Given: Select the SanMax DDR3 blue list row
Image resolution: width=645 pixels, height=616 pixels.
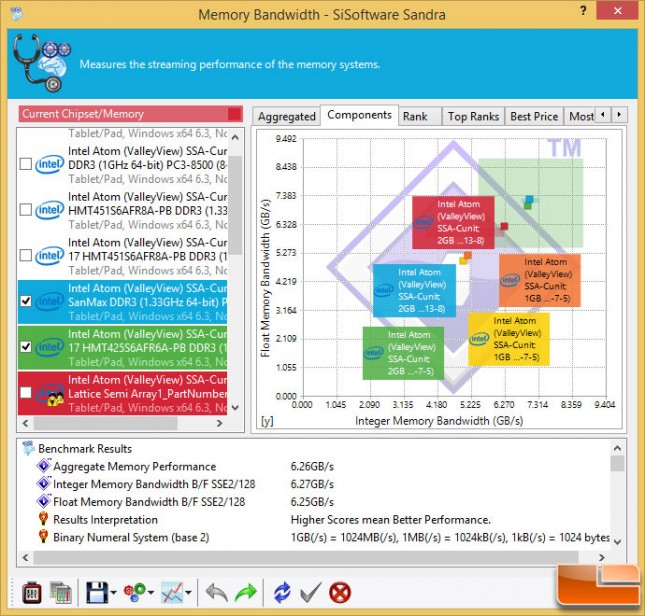Looking at the screenshot, I should pyautogui.click(x=123, y=302).
